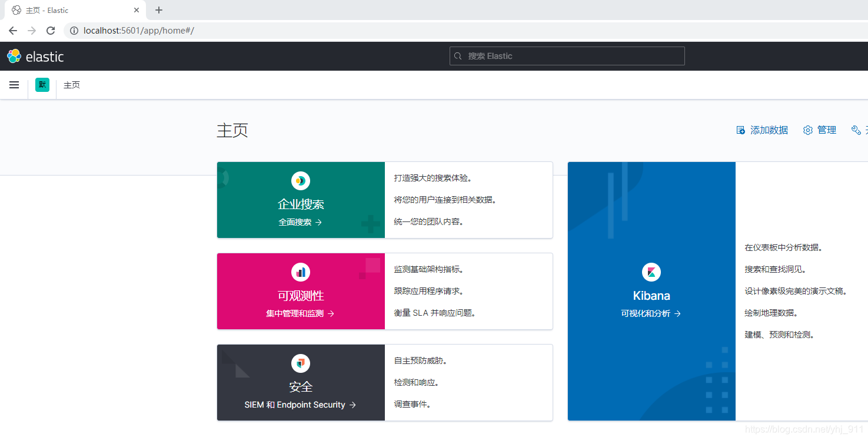The width and height of the screenshot is (868, 440).
Task: Click the wrench dev tools icon
Action: [x=856, y=130]
